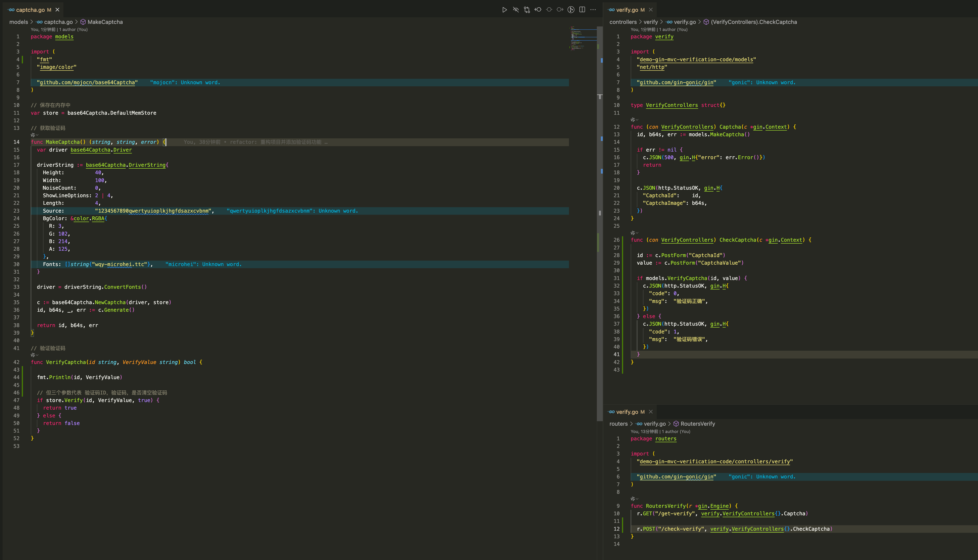Click 'You, 1分钟前 | 1 author' lens in captcha.go
This screenshot has width=978, height=560.
pos(59,30)
